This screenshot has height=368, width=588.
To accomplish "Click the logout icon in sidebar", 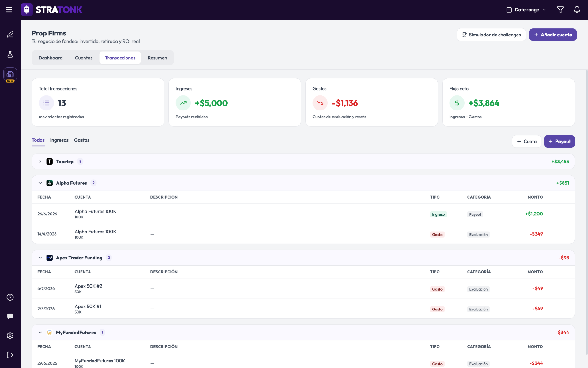I will (10, 355).
